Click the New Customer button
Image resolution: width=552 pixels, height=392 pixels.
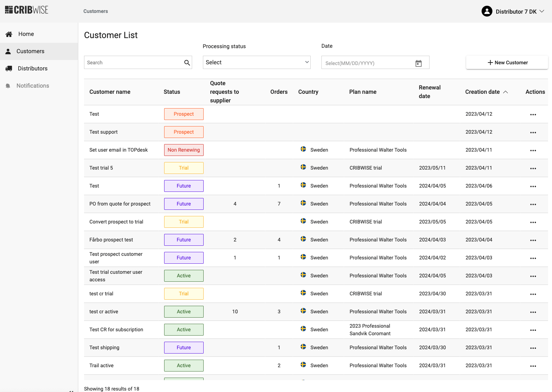[x=507, y=63]
